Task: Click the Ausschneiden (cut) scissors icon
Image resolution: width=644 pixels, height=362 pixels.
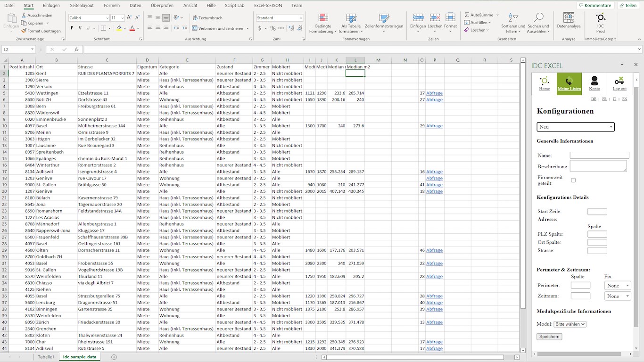Action: point(24,16)
